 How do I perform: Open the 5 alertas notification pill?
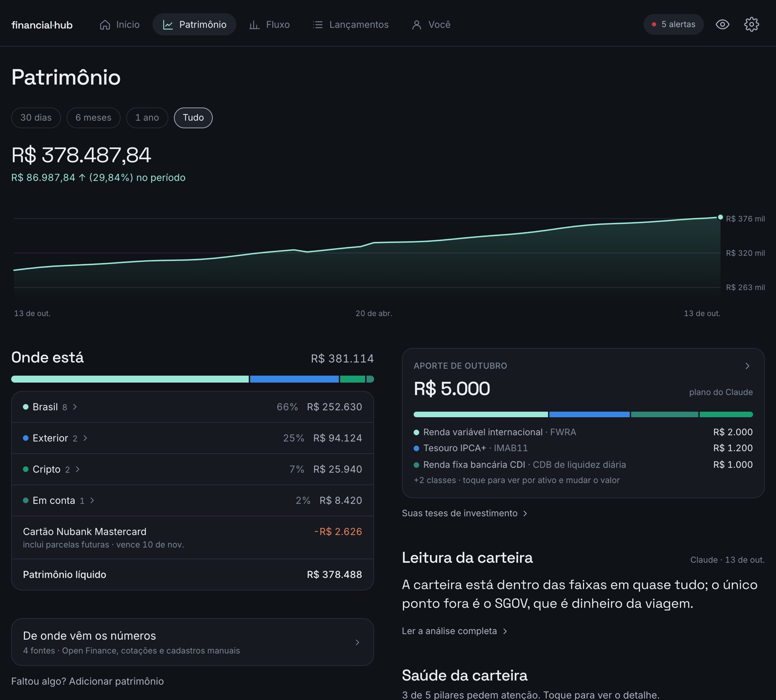(x=673, y=24)
